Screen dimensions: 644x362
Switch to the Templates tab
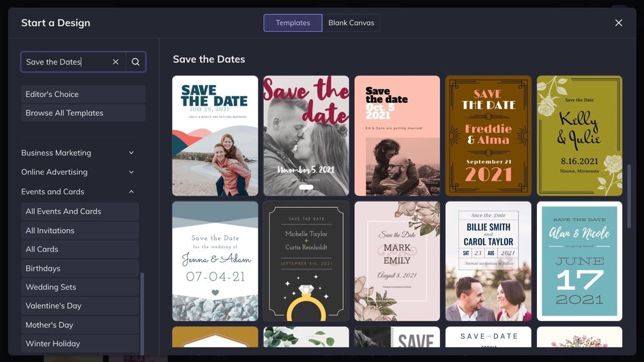click(x=293, y=22)
